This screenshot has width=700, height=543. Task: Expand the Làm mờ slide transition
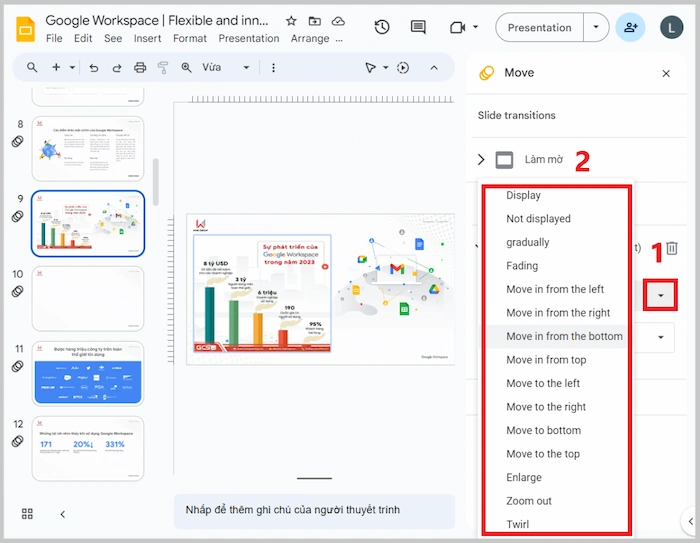click(x=481, y=159)
